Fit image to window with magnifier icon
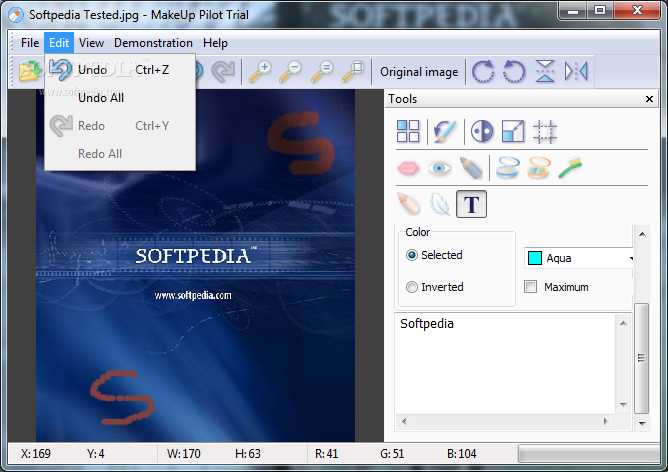Screen dimensions: 668x472 (353, 71)
